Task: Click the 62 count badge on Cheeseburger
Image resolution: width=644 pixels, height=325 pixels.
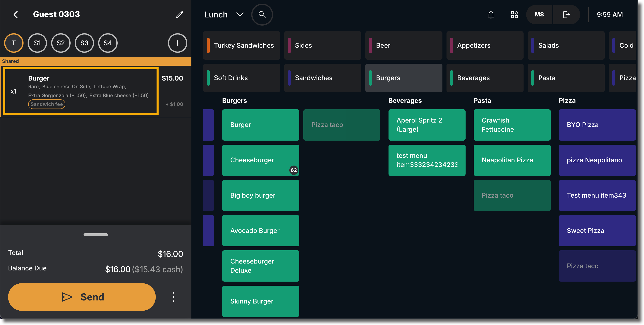Action: click(x=293, y=170)
